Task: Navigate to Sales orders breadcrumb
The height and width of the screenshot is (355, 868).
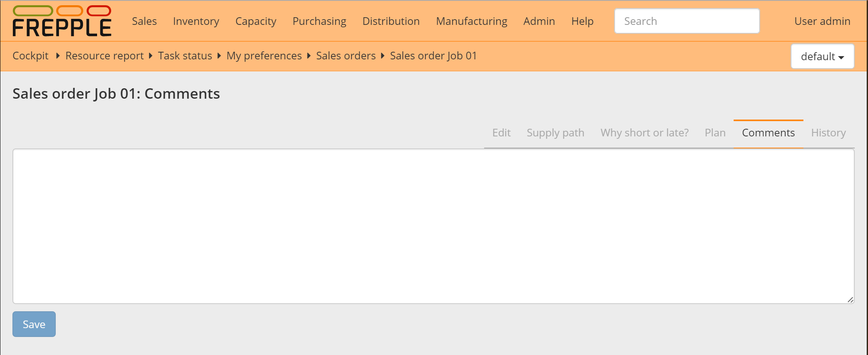Action: tap(346, 56)
